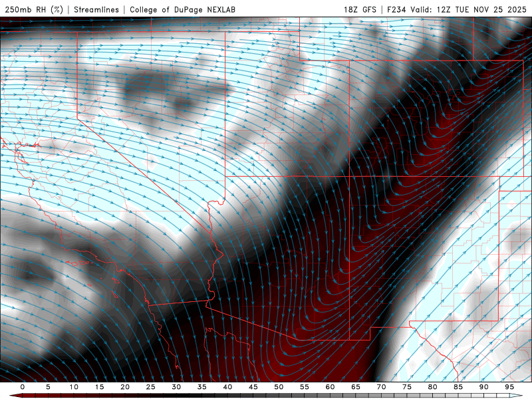Viewport: 532px width, 399px height.
Task: Click the color scale label "45"
Action: tap(253, 387)
